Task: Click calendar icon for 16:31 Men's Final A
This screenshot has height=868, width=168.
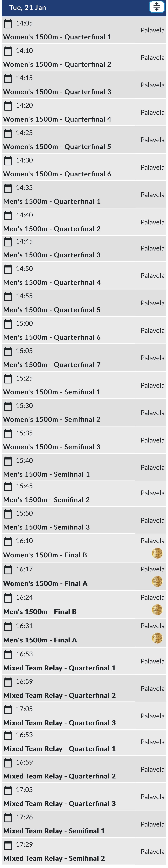Action: point(8,626)
